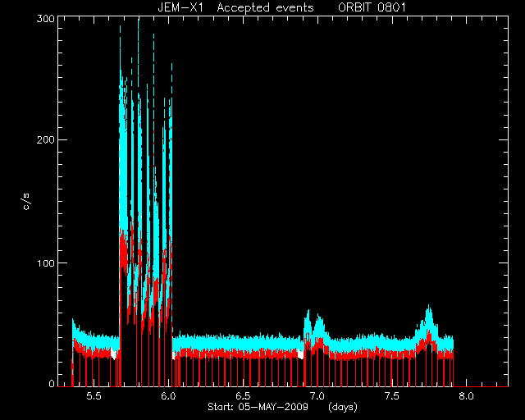
Task: Click the cyan double bump near day 7.0
Action: pos(316,324)
